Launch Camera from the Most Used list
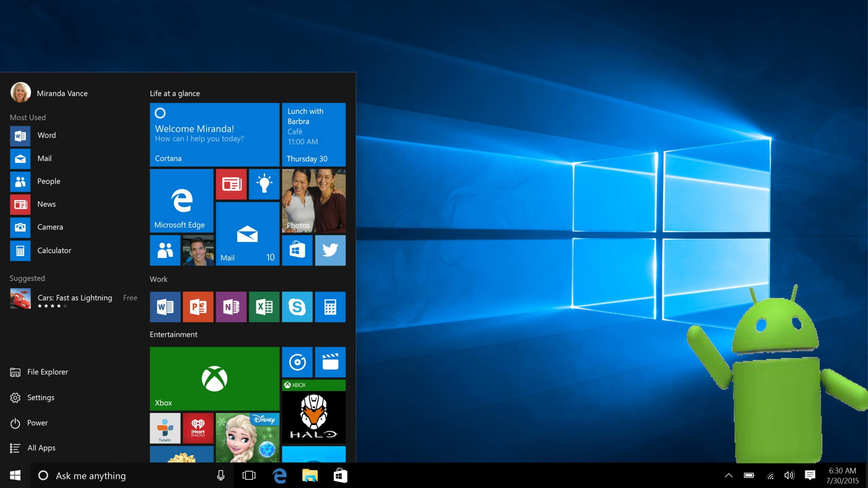 pos(73,227)
